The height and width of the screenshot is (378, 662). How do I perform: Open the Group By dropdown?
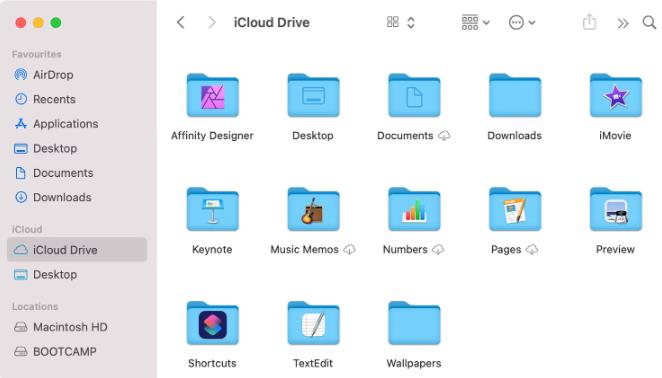pos(475,22)
